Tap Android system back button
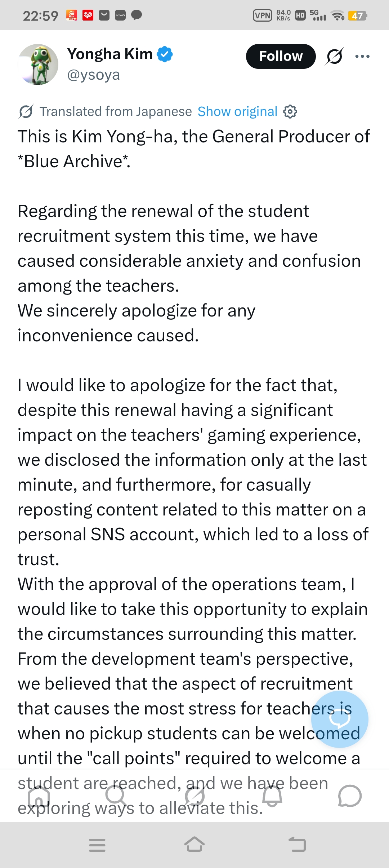This screenshot has width=389, height=868. click(297, 844)
